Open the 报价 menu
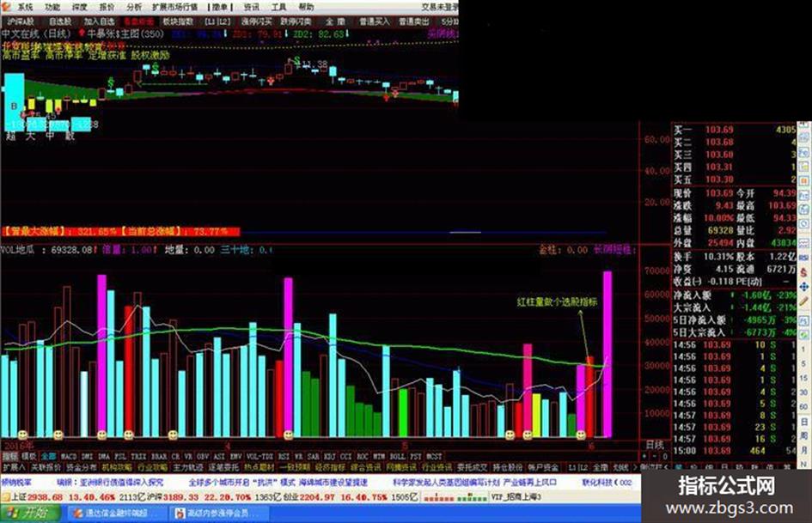Image resolution: width=812 pixels, height=523 pixels. coord(107,7)
